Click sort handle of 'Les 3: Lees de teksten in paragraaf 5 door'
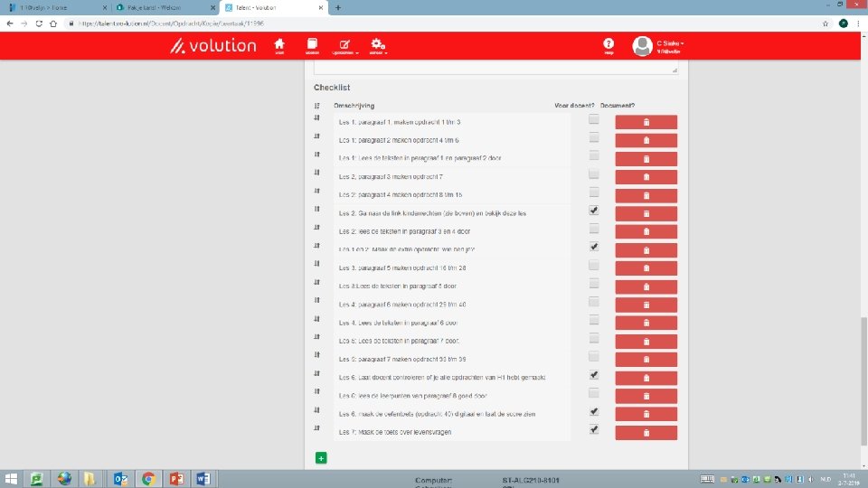Image resolution: width=868 pixels, height=488 pixels. point(317,282)
